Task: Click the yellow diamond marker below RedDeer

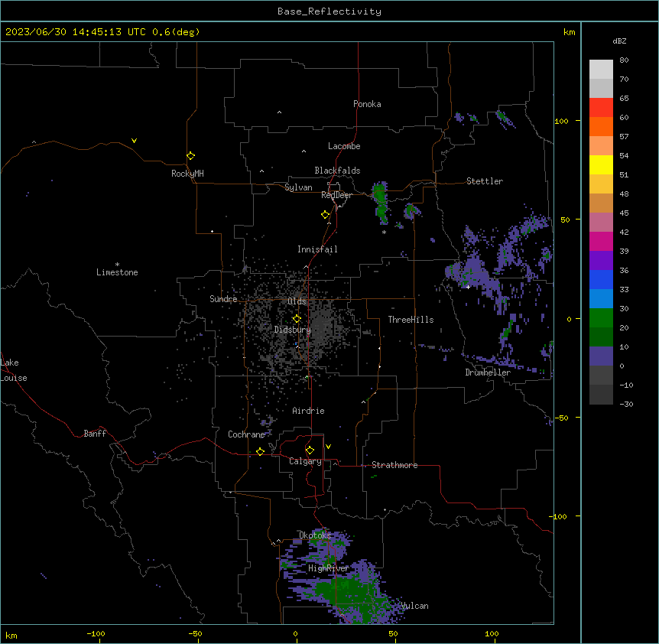Action: point(326,215)
